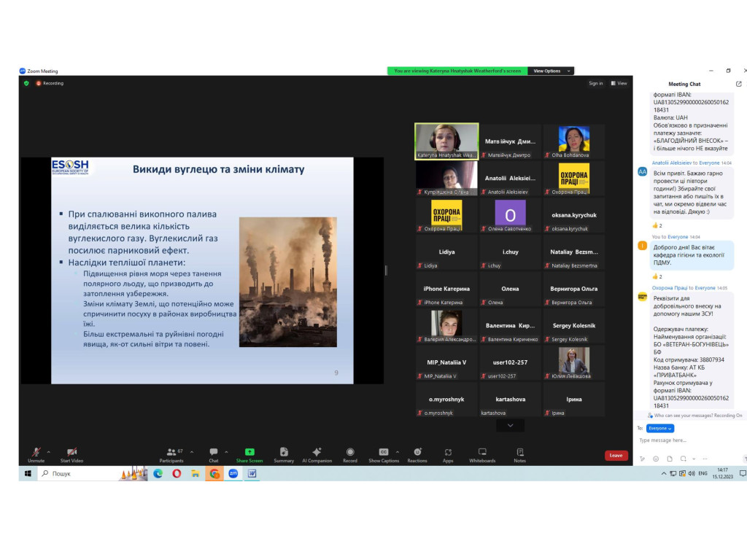747x560 pixels.
Task: Click Everyone link in Anatolii Aleksieiev header
Action: click(709, 163)
